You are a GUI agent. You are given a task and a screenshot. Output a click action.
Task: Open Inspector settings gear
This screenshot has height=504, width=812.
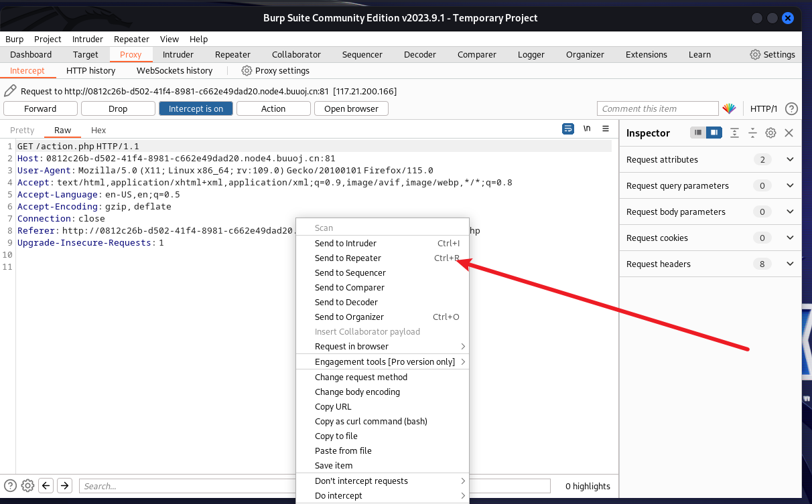coord(770,133)
